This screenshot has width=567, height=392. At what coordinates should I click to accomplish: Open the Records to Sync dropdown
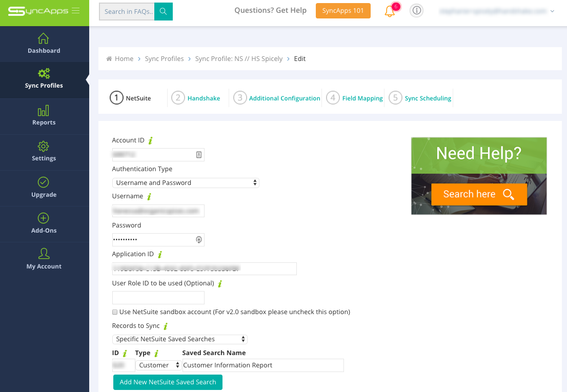point(180,339)
